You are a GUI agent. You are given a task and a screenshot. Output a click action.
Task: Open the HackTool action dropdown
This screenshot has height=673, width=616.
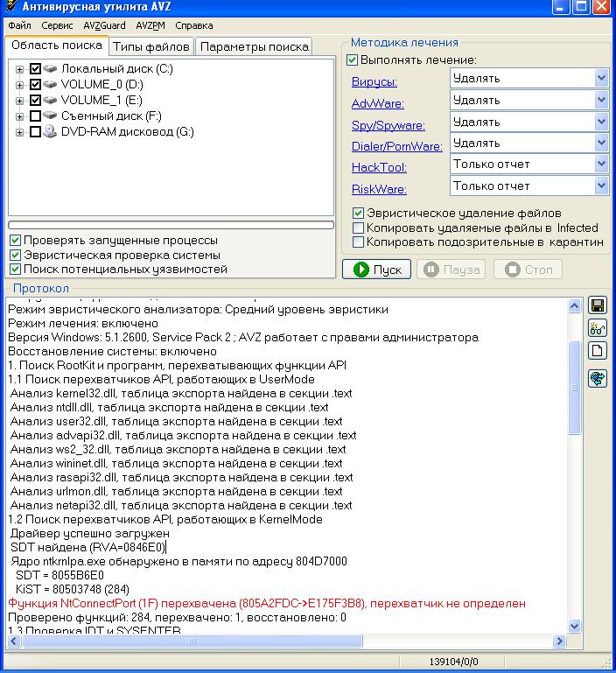tap(601, 164)
